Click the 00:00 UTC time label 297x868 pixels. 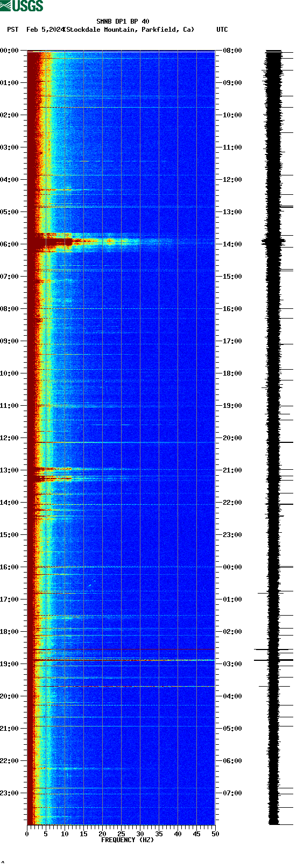pos(232,567)
